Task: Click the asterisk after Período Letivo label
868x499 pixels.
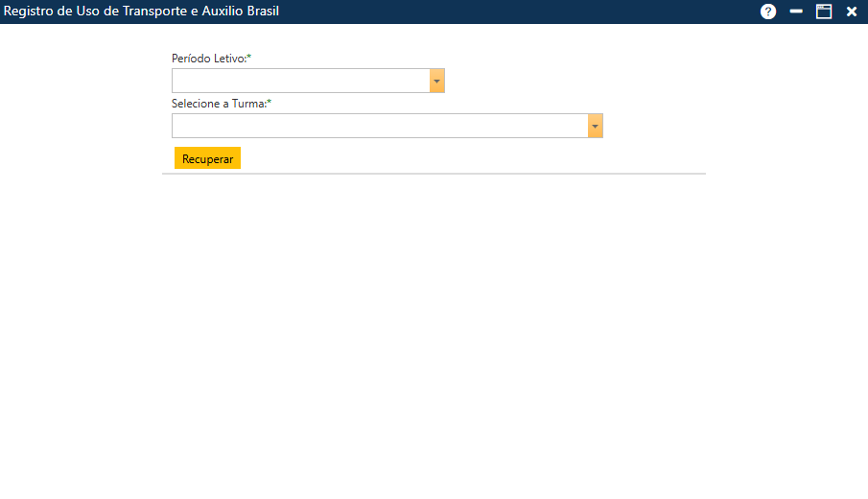Action: [x=249, y=58]
